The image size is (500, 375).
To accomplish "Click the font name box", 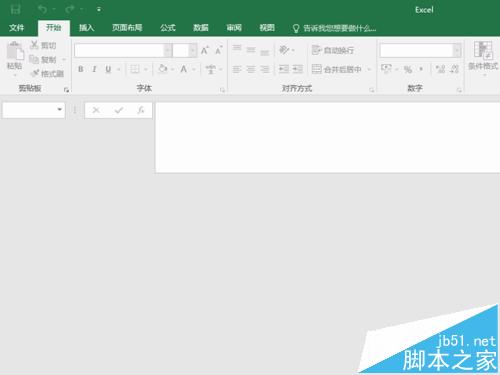I will tap(119, 51).
